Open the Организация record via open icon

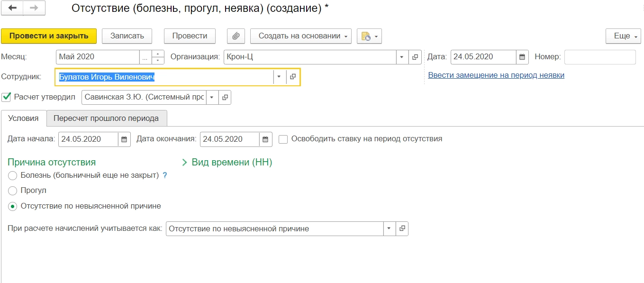[415, 57]
